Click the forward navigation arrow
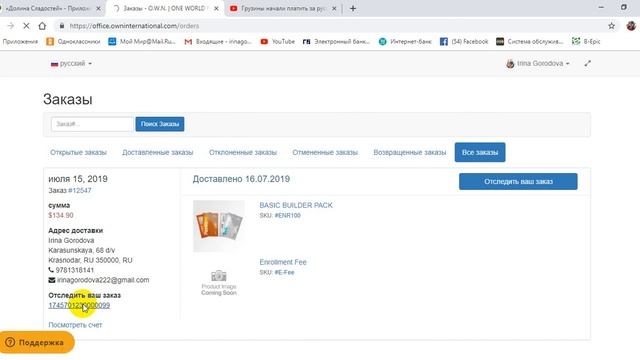The width and height of the screenshot is (640, 360). coord(11,26)
